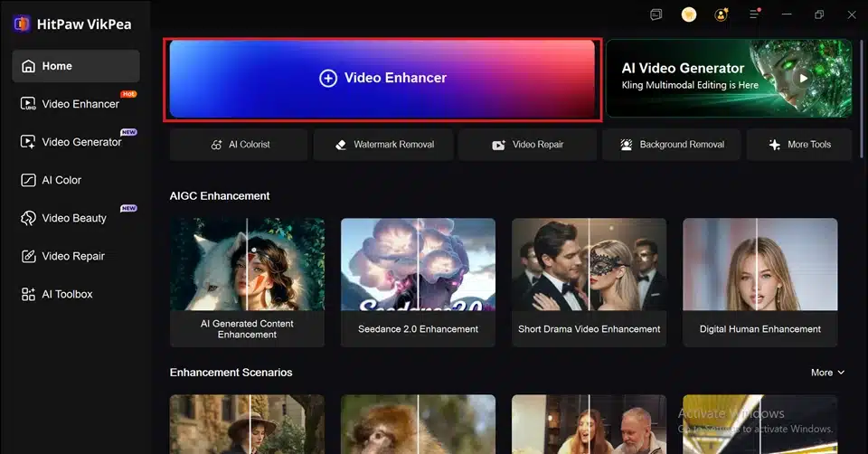Open AI Toolbox in the sidebar

click(76, 294)
